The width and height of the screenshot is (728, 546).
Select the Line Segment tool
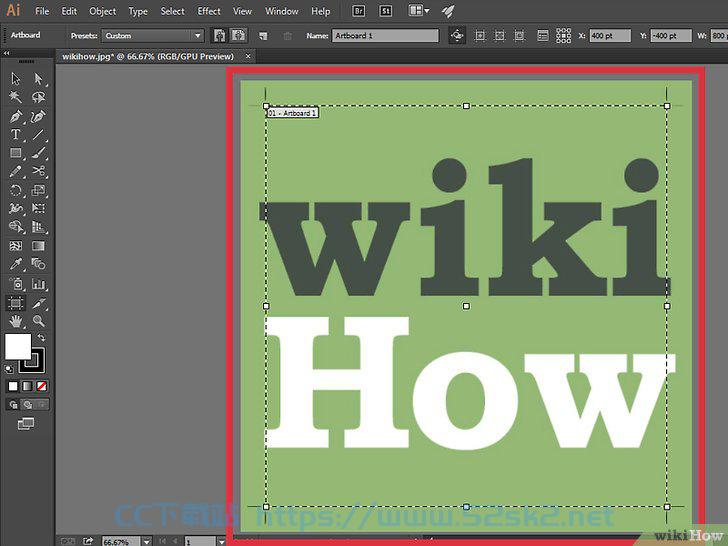(x=38, y=135)
